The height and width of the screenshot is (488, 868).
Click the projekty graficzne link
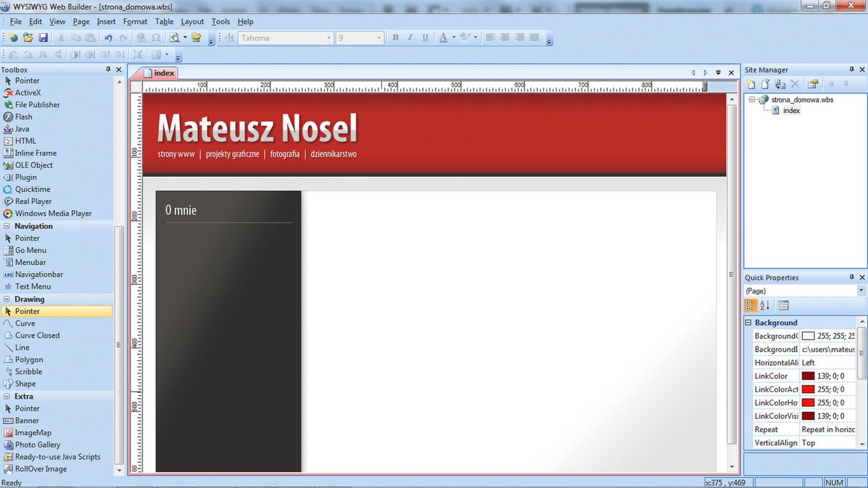[x=233, y=154]
